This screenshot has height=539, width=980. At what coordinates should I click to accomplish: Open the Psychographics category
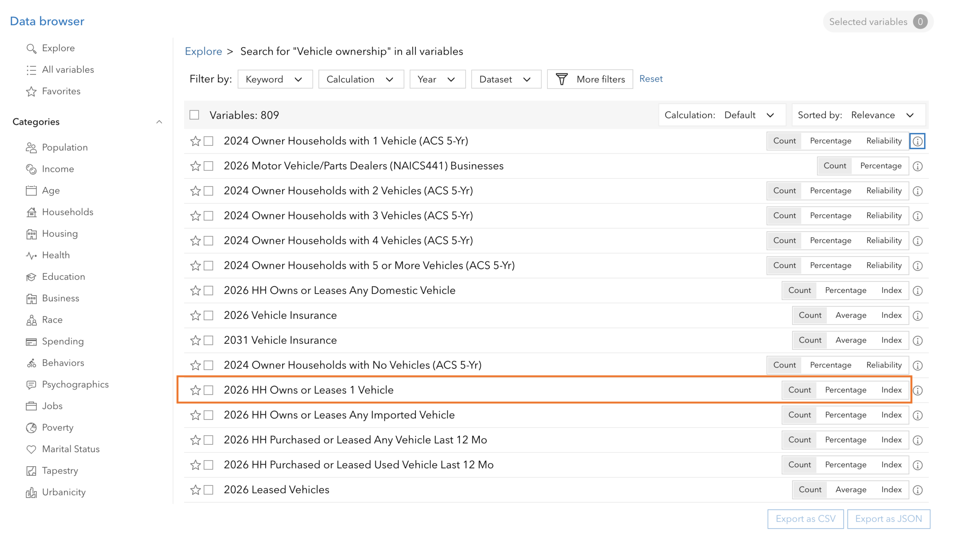click(x=67, y=384)
